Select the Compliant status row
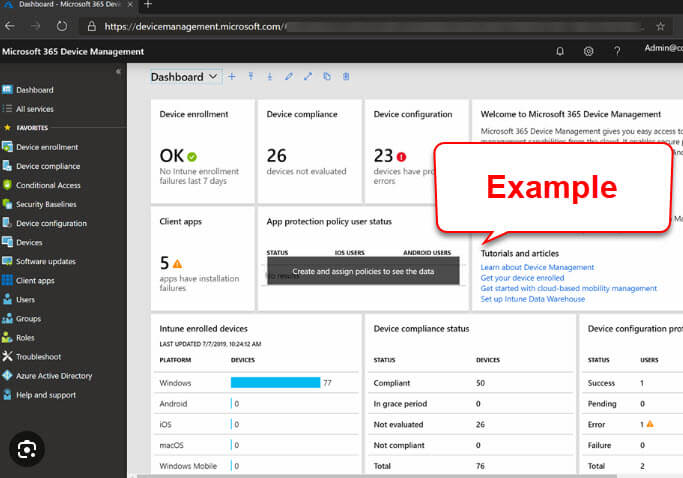The height and width of the screenshot is (478, 683). point(470,383)
